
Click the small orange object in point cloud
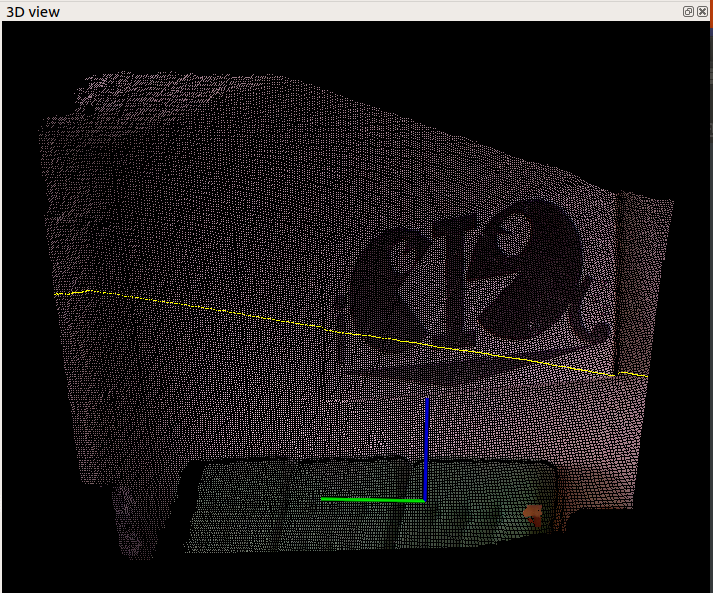coord(534,515)
